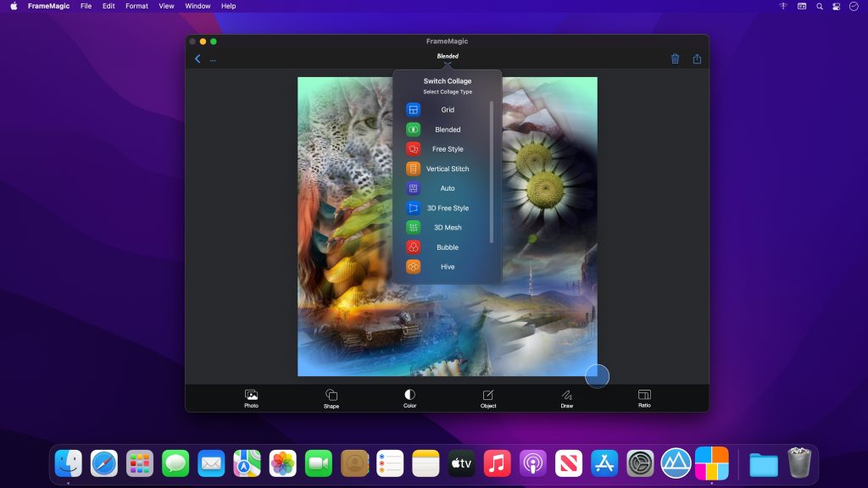Open the Photo tool in bottom toolbar
The width and height of the screenshot is (868, 488).
(x=251, y=397)
